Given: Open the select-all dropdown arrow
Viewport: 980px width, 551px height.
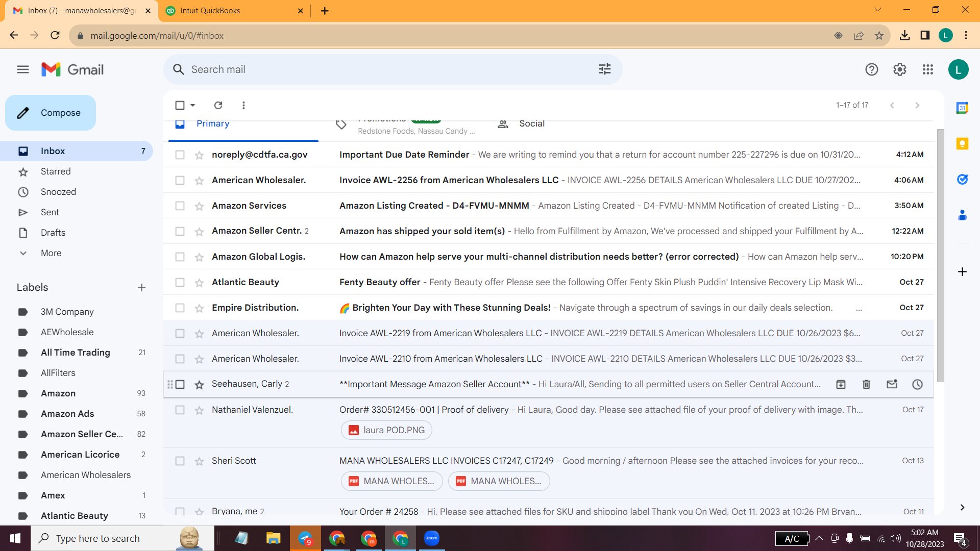Looking at the screenshot, I should click(193, 105).
